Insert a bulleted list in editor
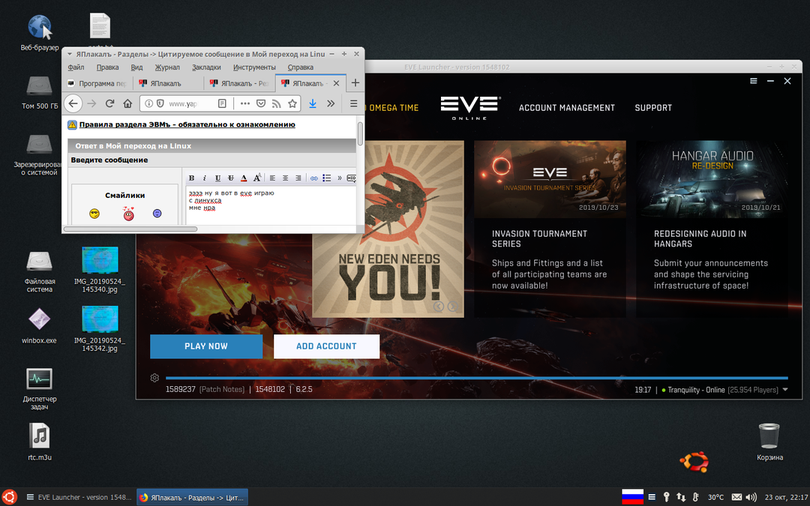 (326, 178)
